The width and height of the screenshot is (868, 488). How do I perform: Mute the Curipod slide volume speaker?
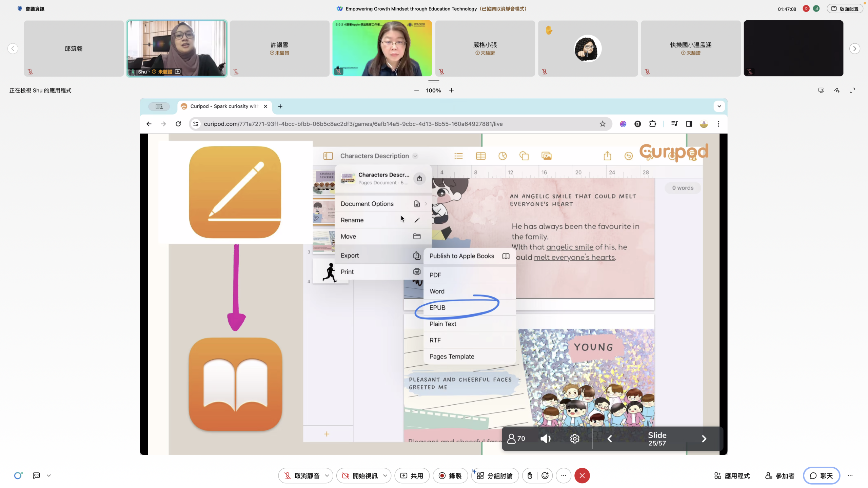click(x=545, y=439)
